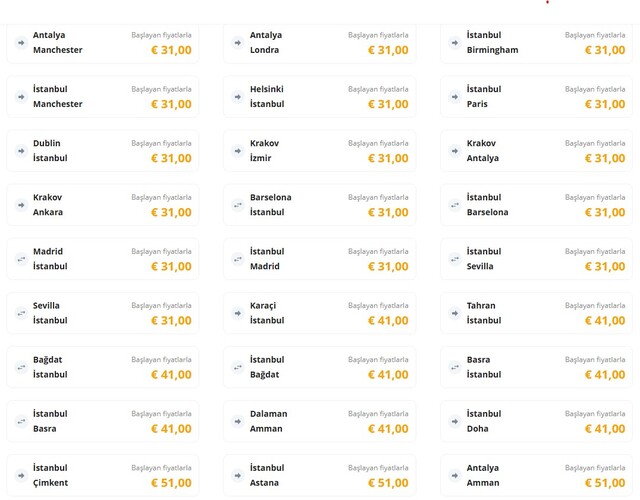Screen dimensions: 640x500
Task: Click the arrow icon on Dalaman–Amman card
Action: (x=237, y=421)
